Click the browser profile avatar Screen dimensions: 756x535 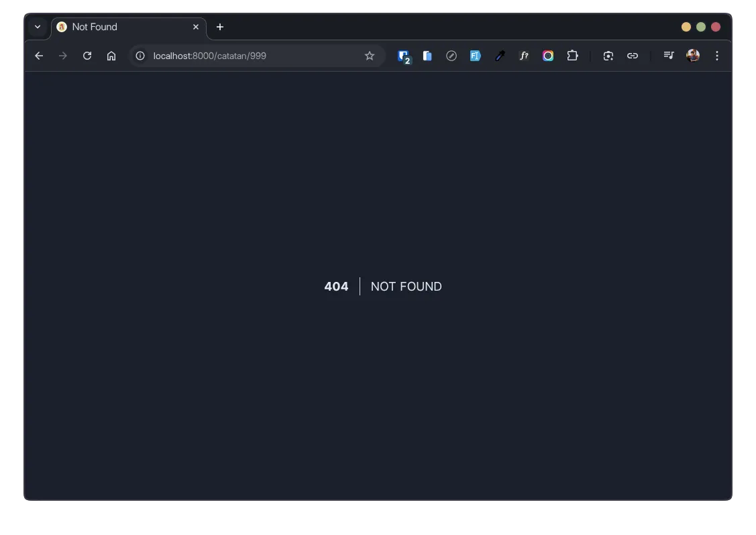692,56
